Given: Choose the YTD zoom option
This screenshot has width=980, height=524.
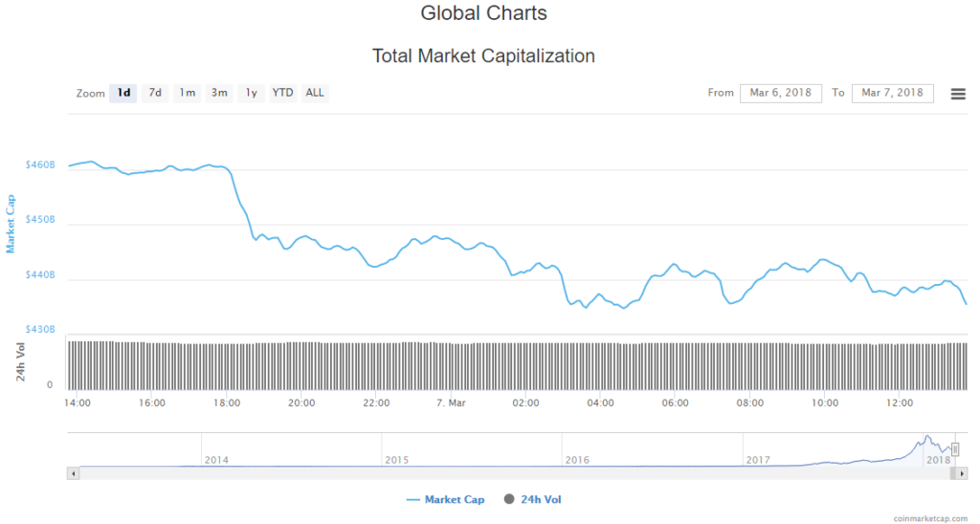Looking at the screenshot, I should (282, 93).
